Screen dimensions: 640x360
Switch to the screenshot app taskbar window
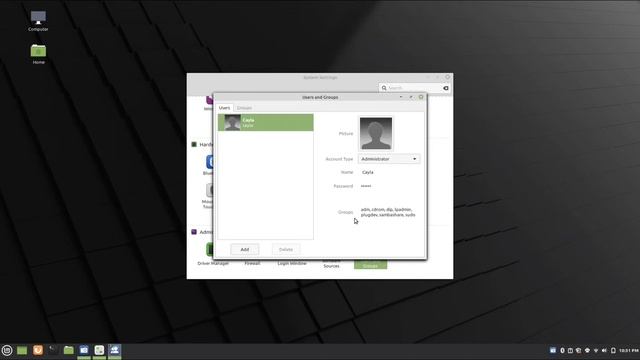tap(84, 350)
